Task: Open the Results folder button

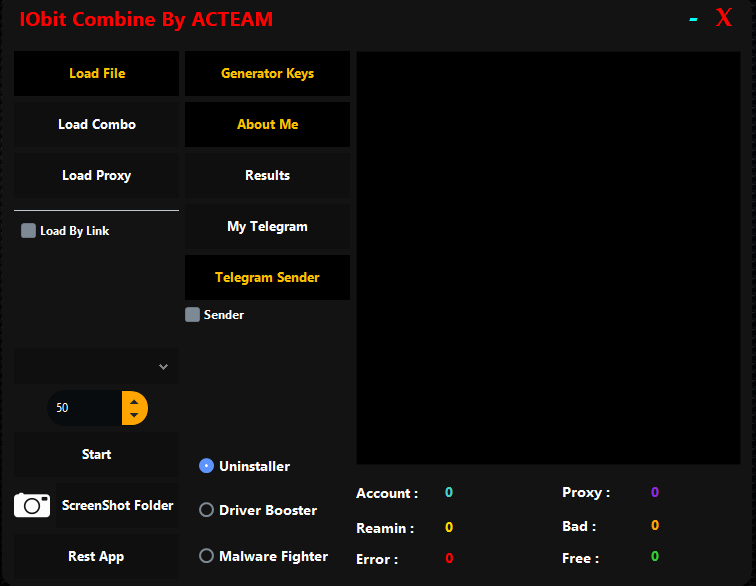Action: coord(268,176)
